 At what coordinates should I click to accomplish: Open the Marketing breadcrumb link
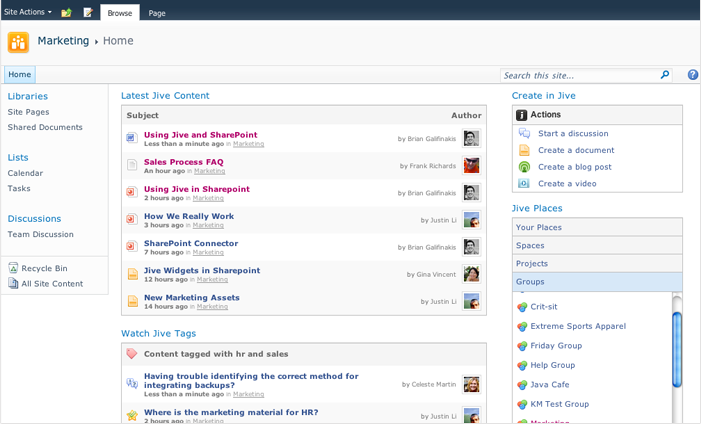tap(63, 41)
